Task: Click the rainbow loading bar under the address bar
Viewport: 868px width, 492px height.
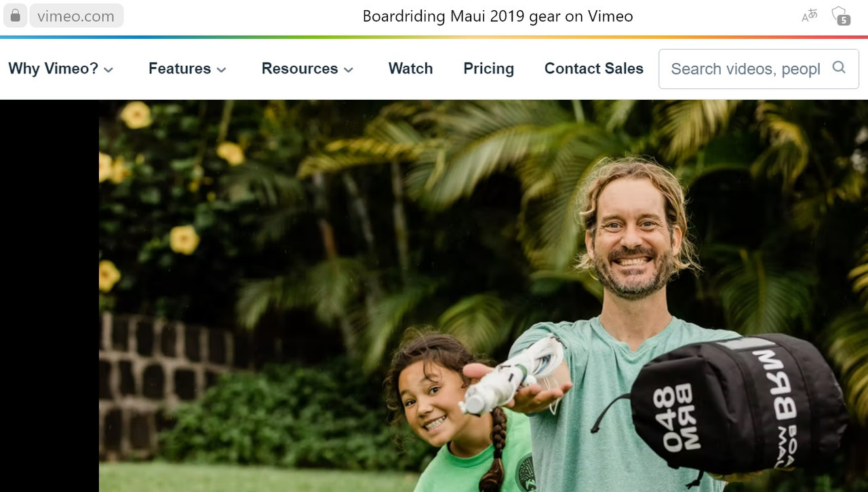Action: [434, 37]
